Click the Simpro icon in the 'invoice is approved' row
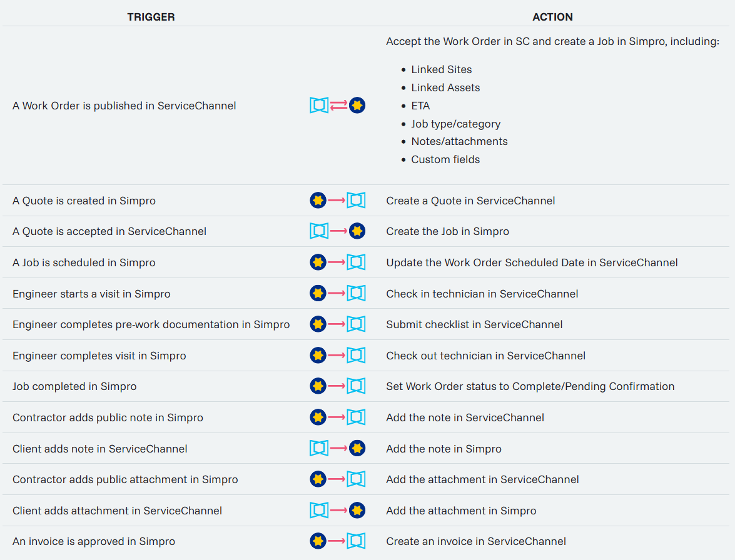735x560 pixels. point(318,541)
